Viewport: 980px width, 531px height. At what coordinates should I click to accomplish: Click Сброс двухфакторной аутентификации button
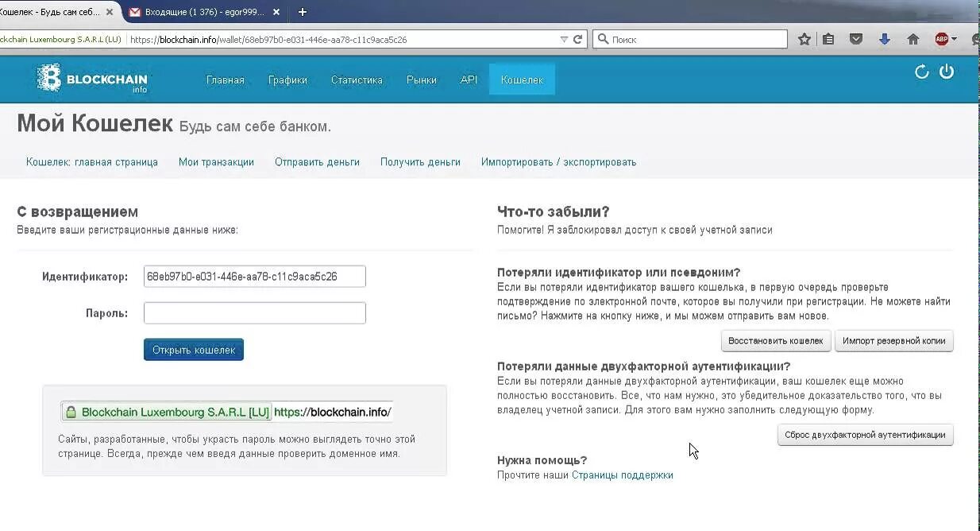pyautogui.click(x=865, y=435)
